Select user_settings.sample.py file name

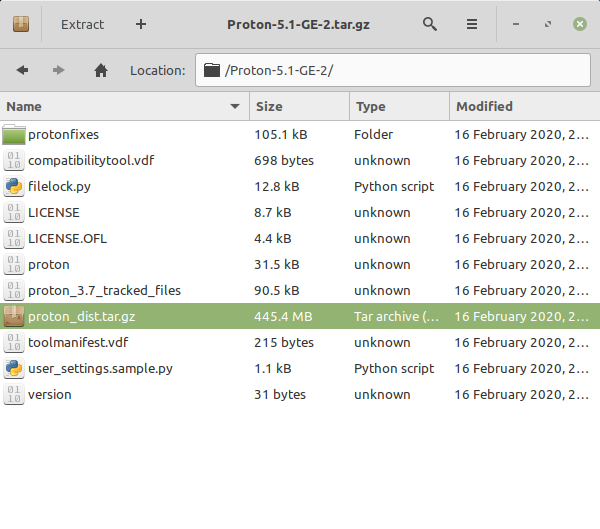tap(100, 368)
